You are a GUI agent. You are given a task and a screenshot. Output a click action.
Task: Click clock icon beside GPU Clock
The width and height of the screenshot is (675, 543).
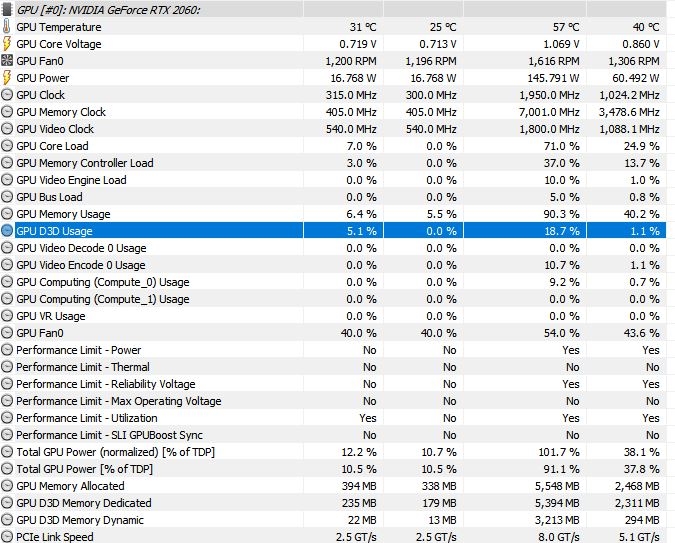7,95
